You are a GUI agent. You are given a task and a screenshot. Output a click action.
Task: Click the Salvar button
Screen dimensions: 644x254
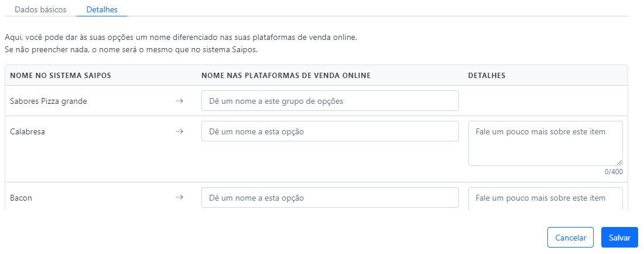tap(619, 238)
